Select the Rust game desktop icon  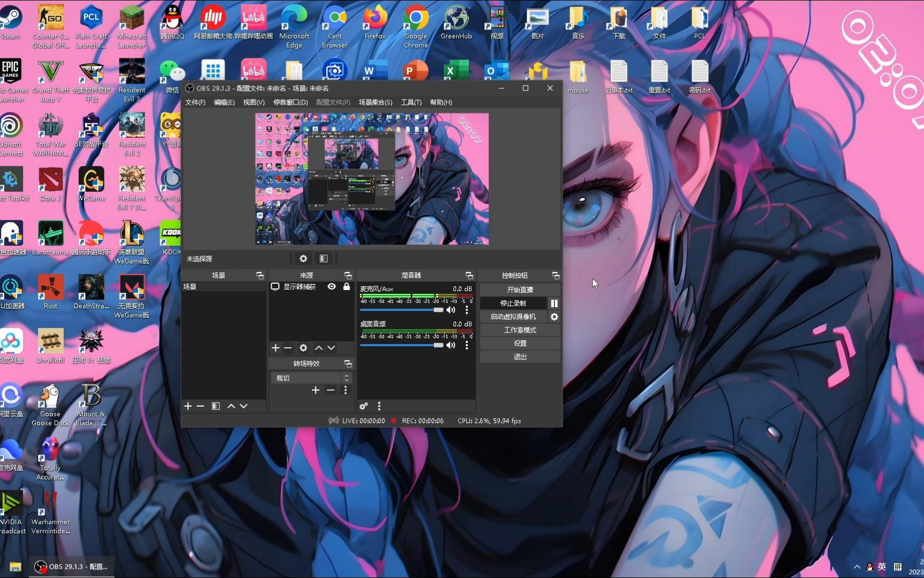(51, 292)
